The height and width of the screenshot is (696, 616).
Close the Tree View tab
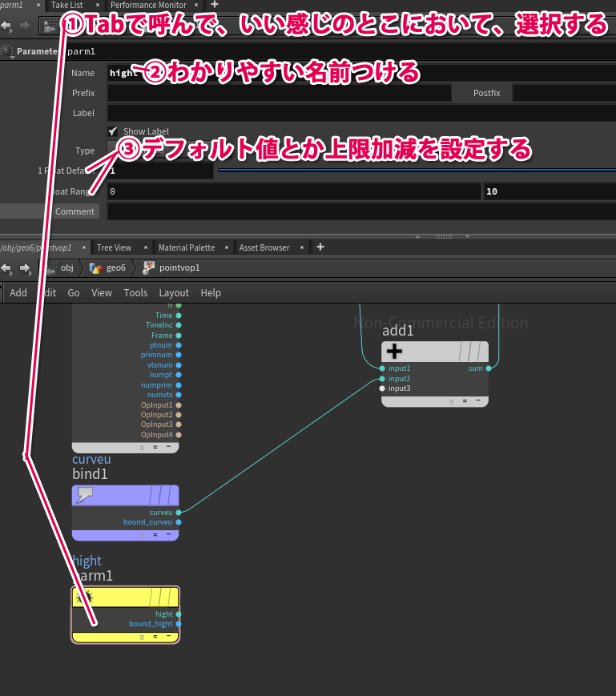tap(146, 247)
